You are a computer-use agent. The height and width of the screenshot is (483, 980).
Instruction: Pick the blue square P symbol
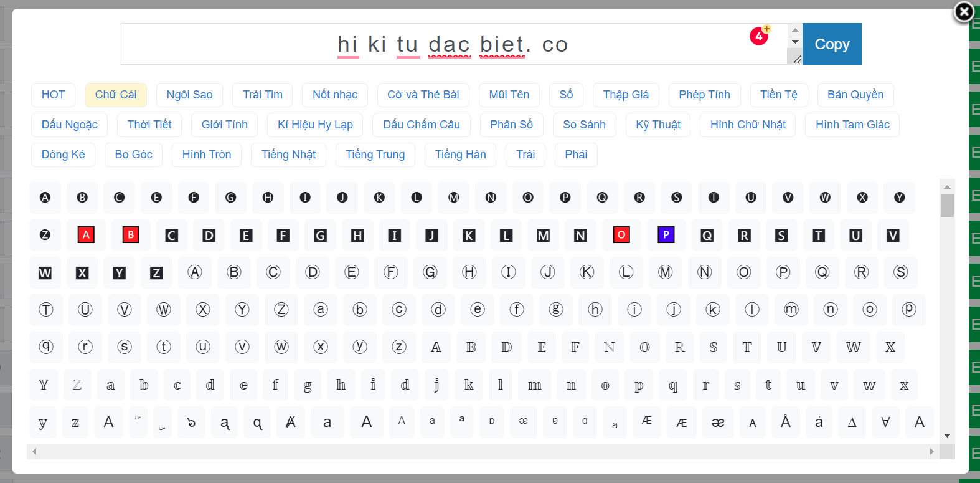tap(666, 235)
